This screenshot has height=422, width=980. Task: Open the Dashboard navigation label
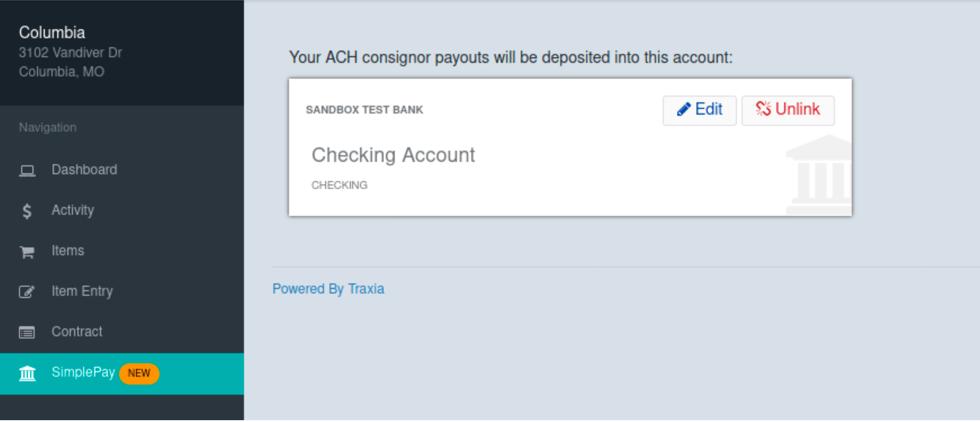(x=84, y=170)
